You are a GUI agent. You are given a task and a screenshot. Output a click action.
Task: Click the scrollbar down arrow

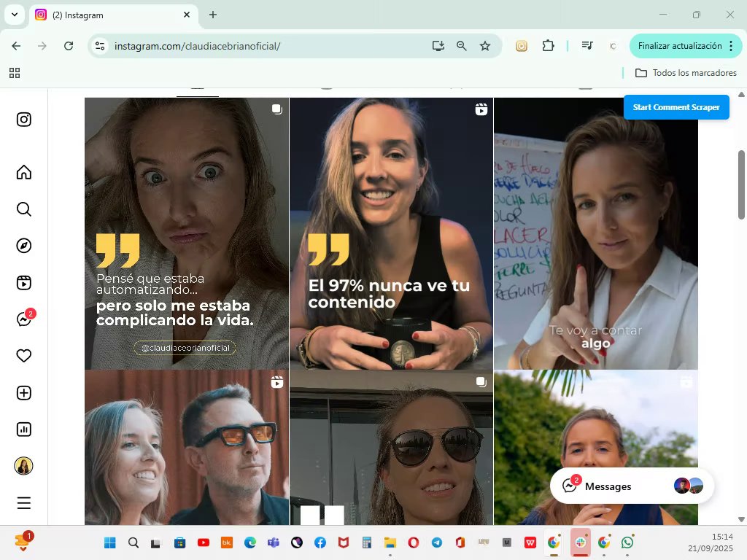pyautogui.click(x=741, y=519)
